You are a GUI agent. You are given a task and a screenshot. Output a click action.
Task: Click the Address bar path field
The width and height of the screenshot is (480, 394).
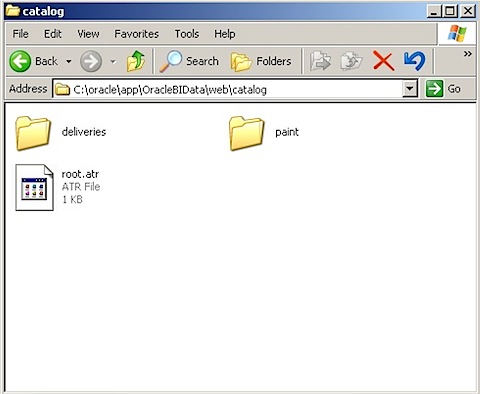coord(227,89)
